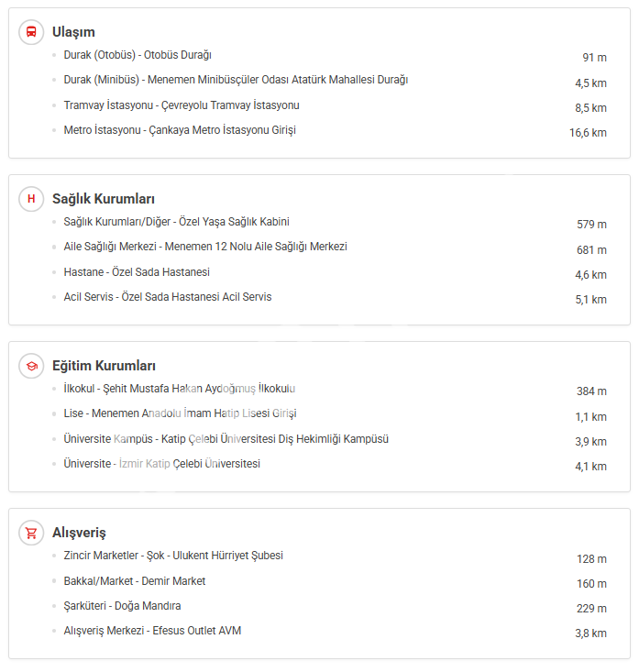The image size is (639, 672).
Task: Select the Sağlık Kurumları section heading
Action: click(103, 199)
